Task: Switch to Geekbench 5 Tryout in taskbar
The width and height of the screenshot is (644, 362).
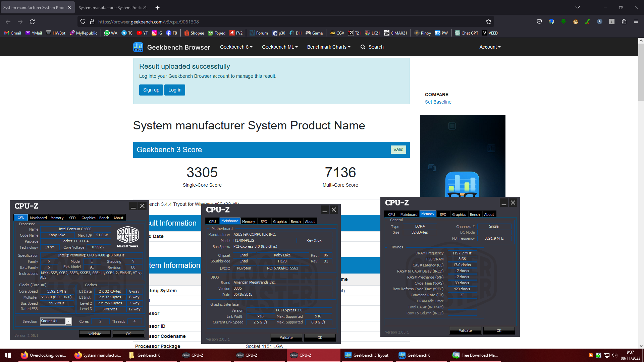Action: coord(367,355)
